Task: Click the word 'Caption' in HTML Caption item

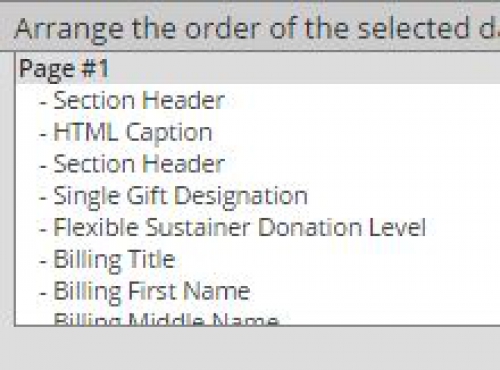Action: (169, 134)
